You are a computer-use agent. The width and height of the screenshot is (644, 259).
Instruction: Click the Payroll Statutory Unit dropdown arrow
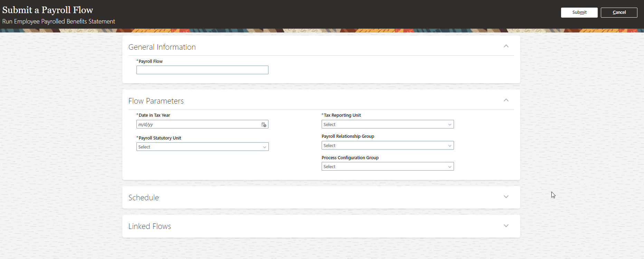265,147
